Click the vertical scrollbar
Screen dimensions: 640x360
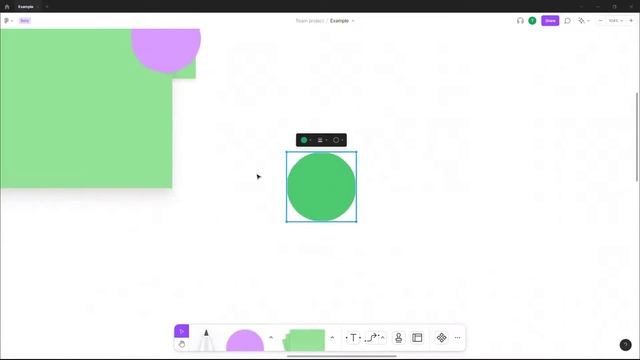637,137
